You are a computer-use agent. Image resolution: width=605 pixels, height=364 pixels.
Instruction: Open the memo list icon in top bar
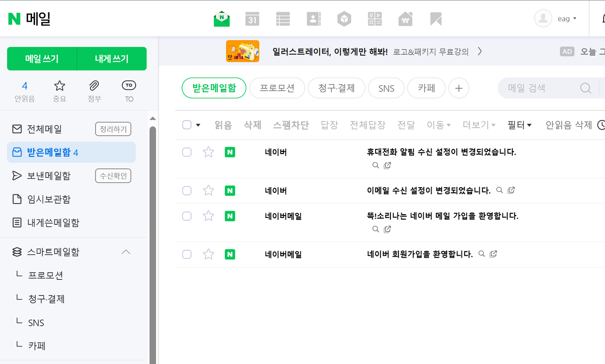(283, 19)
